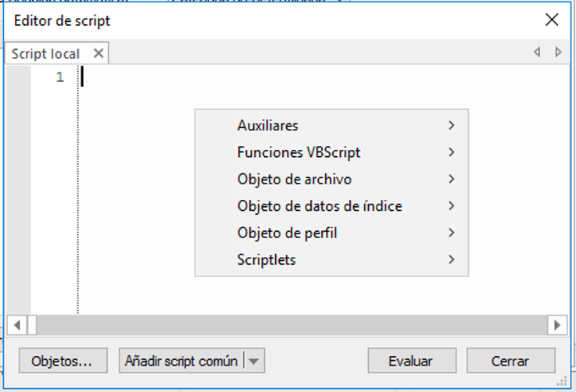576x392 pixels.
Task: Open the Funciones VBScript submenu
Action: [331, 152]
